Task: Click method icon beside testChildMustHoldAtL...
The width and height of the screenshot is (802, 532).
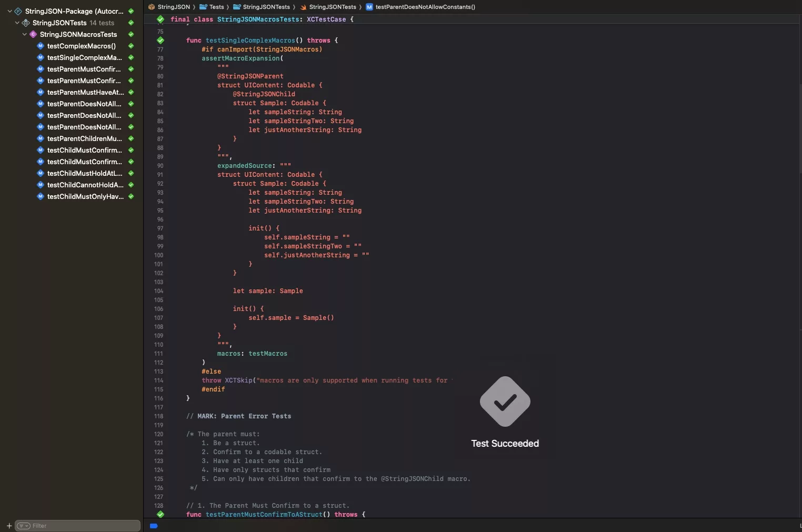Action: 41,173
